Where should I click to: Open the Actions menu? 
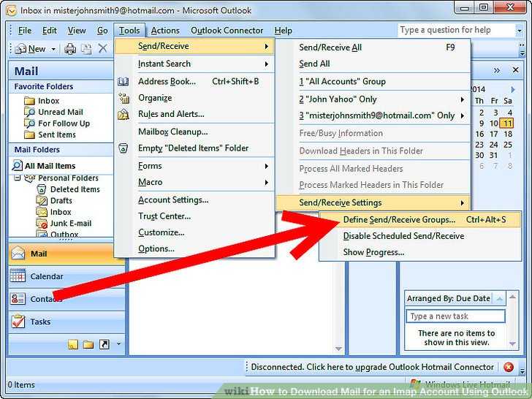click(x=165, y=31)
